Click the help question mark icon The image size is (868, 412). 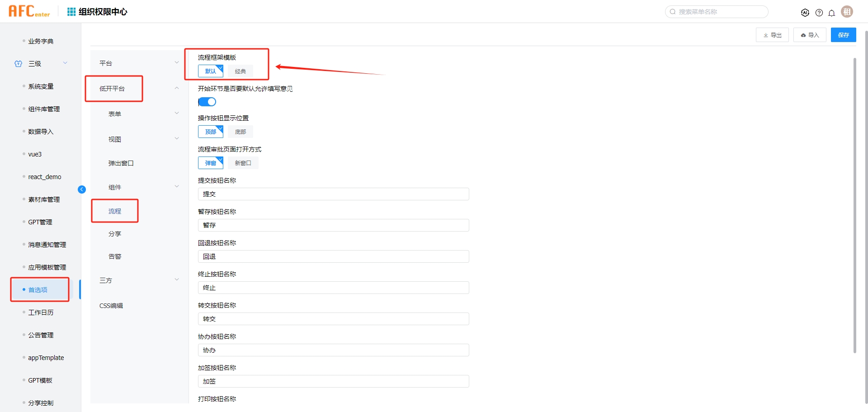coord(819,13)
